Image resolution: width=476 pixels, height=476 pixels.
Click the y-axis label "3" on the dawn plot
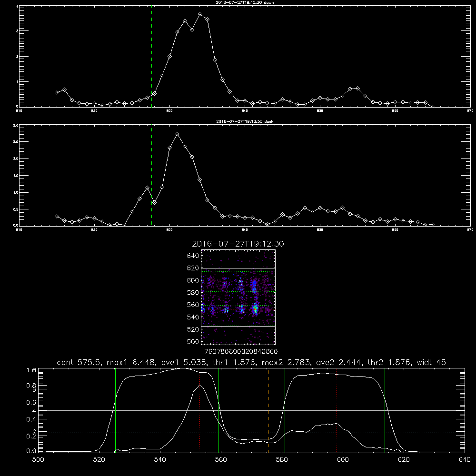[x=17, y=31]
